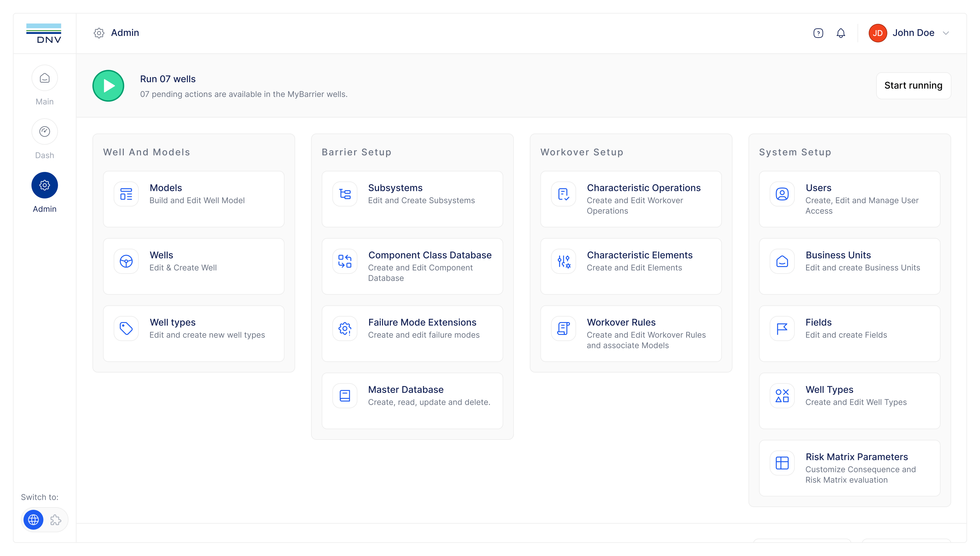Screen dimensions: 980x556
Task: Click the Start running button
Action: (913, 85)
